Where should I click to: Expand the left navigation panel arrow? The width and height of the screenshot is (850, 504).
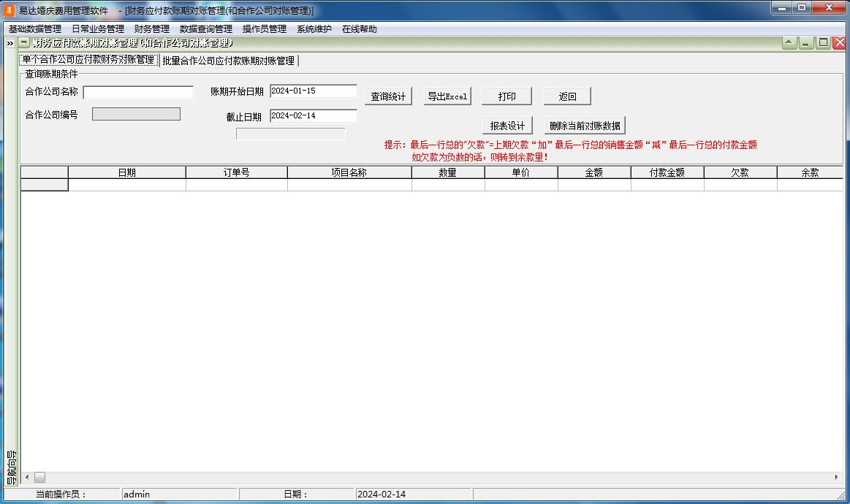(10, 43)
